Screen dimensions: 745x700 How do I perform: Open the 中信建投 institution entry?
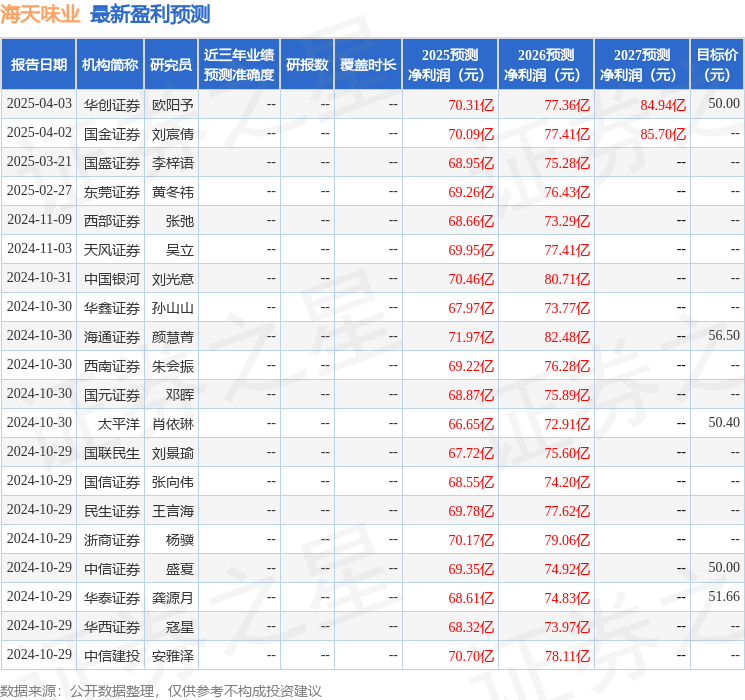(111, 655)
